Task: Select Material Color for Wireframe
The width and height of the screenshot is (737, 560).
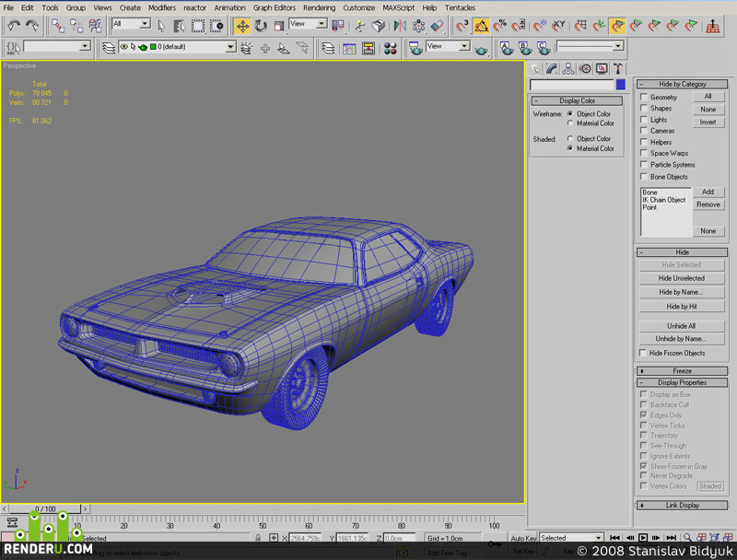Action: [570, 123]
